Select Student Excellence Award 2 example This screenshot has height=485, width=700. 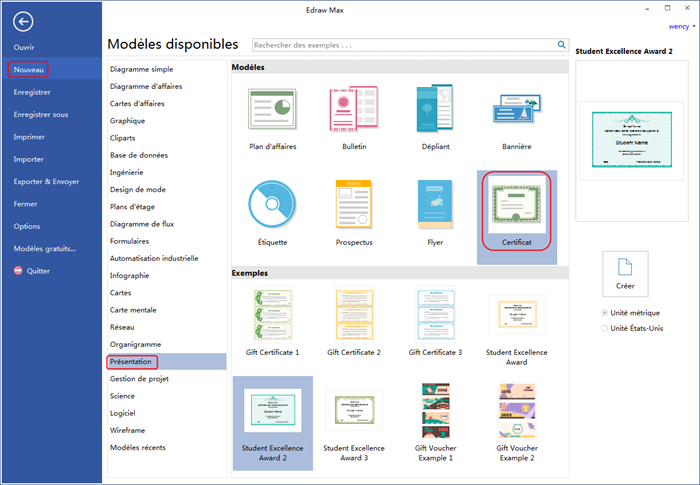point(272,423)
